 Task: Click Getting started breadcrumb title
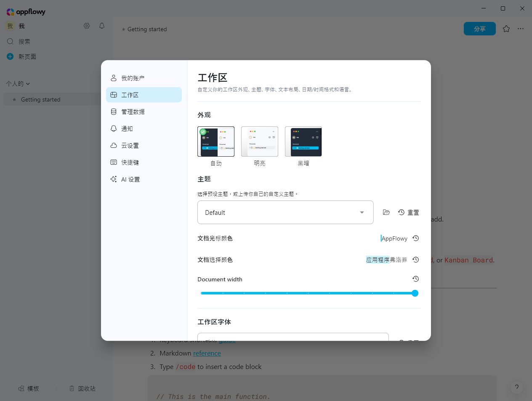click(x=147, y=29)
